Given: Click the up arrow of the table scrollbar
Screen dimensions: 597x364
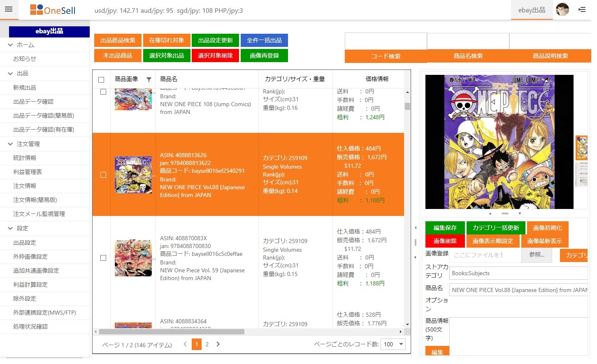Looking at the screenshot, I should [x=407, y=93].
